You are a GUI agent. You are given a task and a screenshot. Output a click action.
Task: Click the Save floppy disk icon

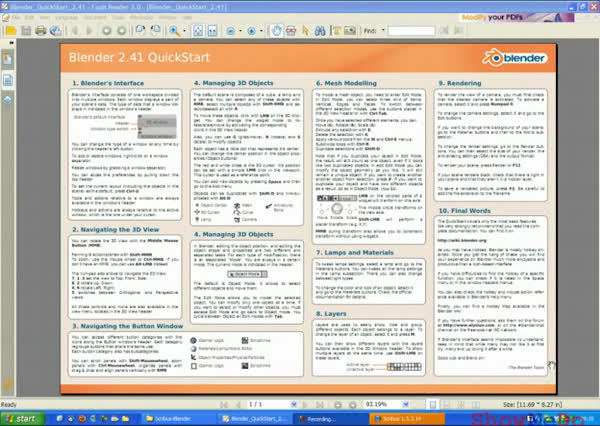[x=26, y=31]
